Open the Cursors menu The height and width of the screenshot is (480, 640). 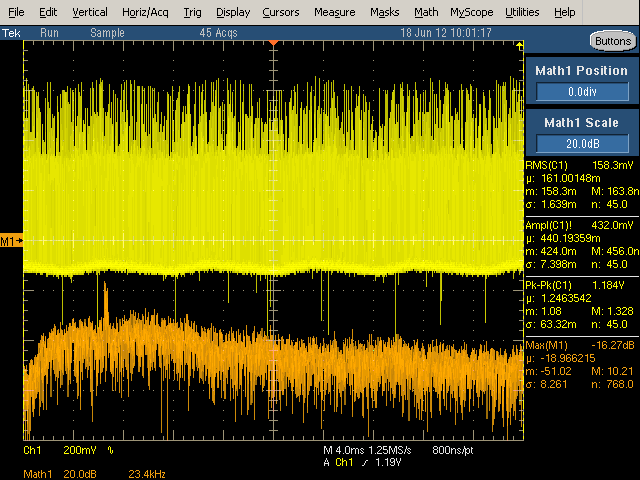point(280,12)
